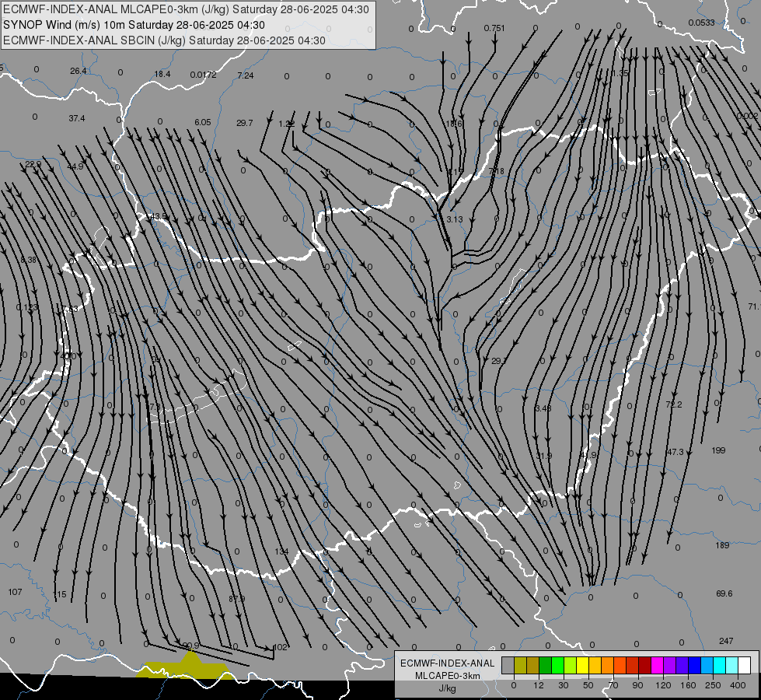Click the grid value 247
Viewport: 761px width, 700px height.
[726, 641]
